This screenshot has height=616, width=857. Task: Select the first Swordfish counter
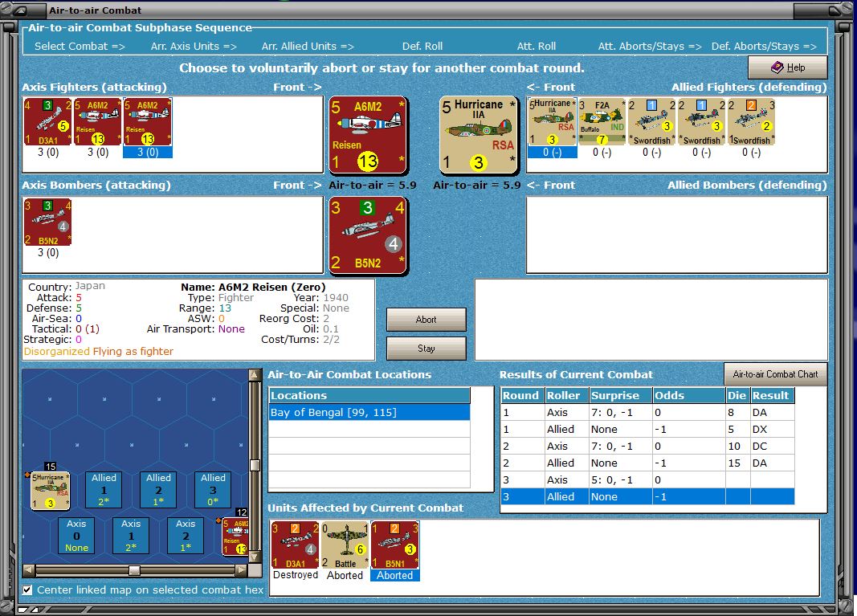click(x=651, y=122)
